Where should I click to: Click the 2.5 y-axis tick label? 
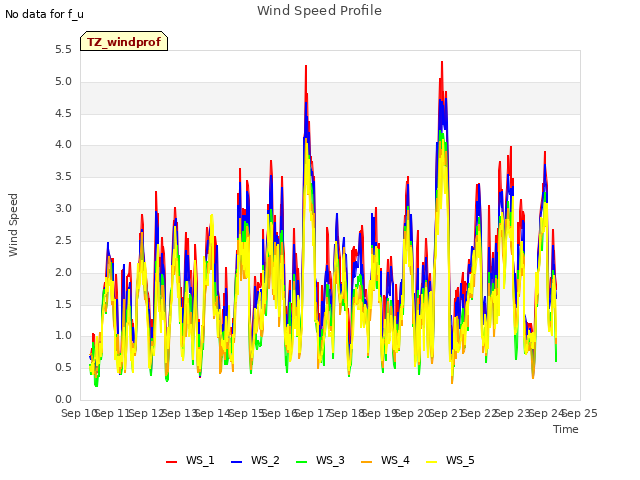(x=63, y=240)
